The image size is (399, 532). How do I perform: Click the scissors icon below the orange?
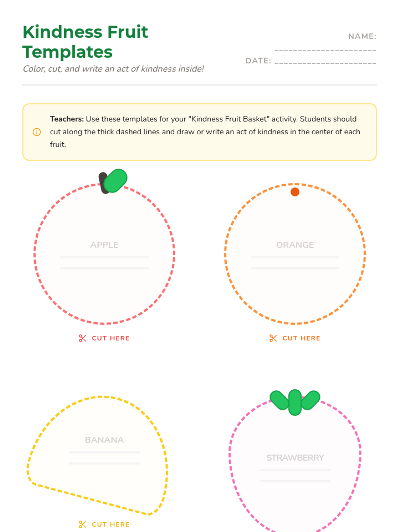pos(273,338)
